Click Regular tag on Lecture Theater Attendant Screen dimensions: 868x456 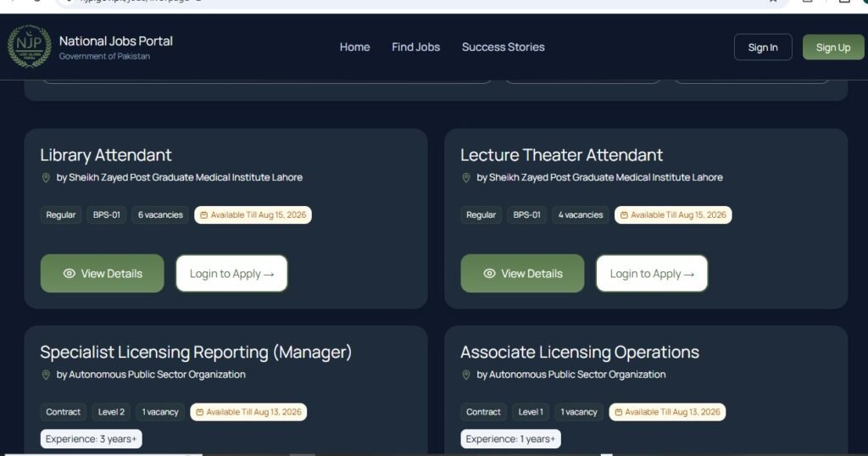point(481,214)
